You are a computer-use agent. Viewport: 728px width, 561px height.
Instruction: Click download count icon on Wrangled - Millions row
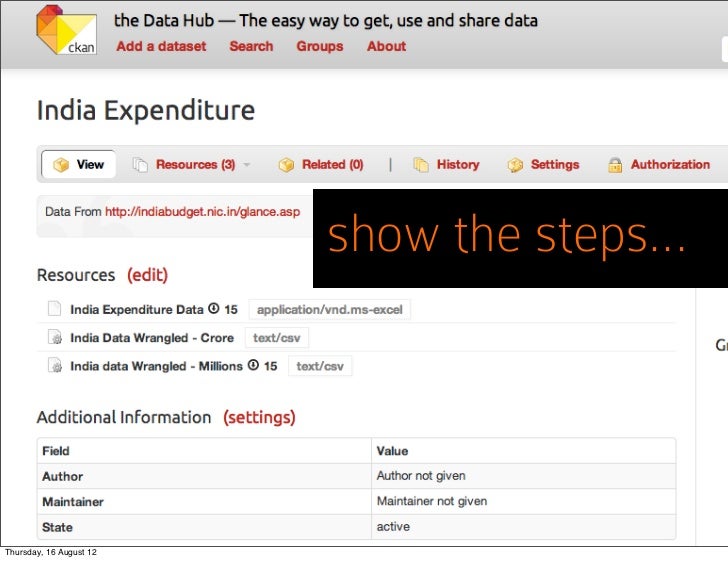pyautogui.click(x=253, y=365)
